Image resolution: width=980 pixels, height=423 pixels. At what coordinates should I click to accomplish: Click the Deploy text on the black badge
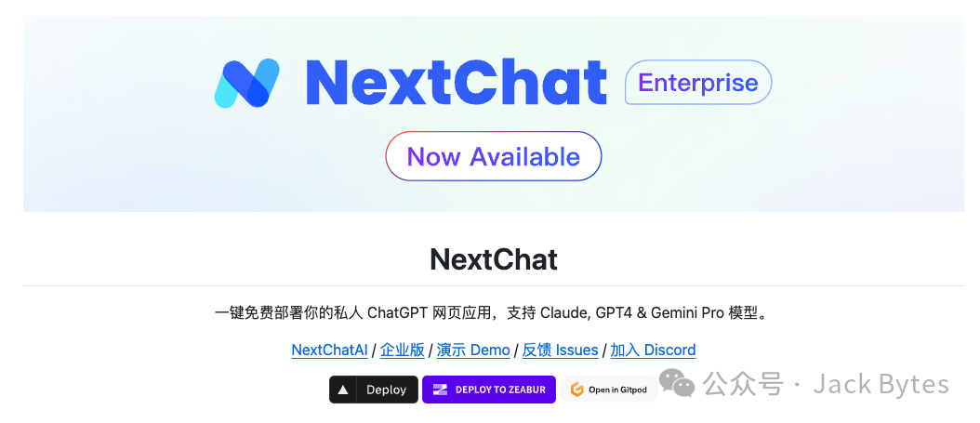pos(386,390)
